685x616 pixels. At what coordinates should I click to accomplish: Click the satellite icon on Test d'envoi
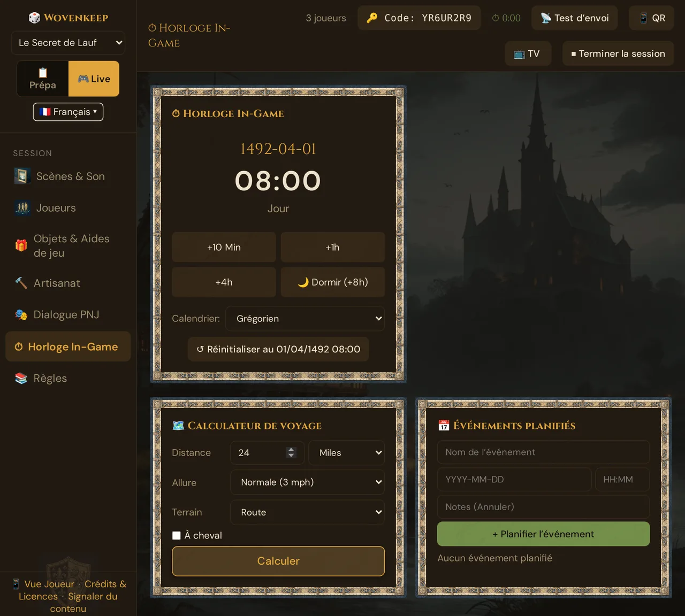point(546,18)
